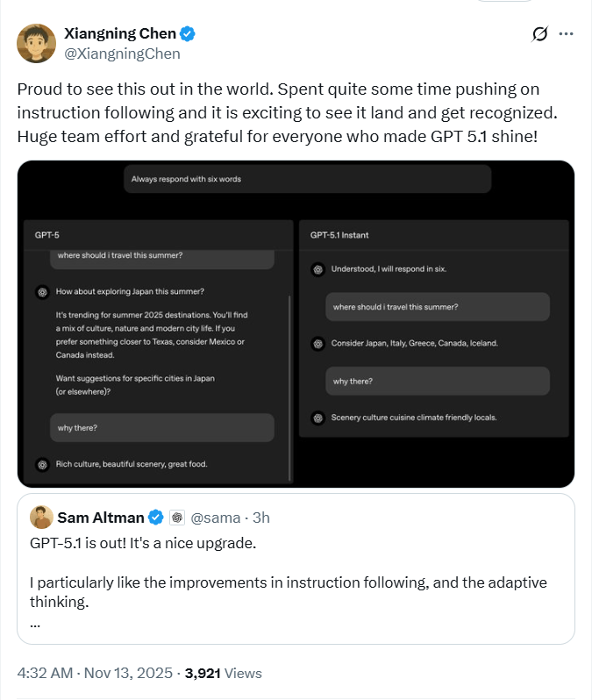
Task: Open the @XiangningChen handle link
Action: coord(122,54)
